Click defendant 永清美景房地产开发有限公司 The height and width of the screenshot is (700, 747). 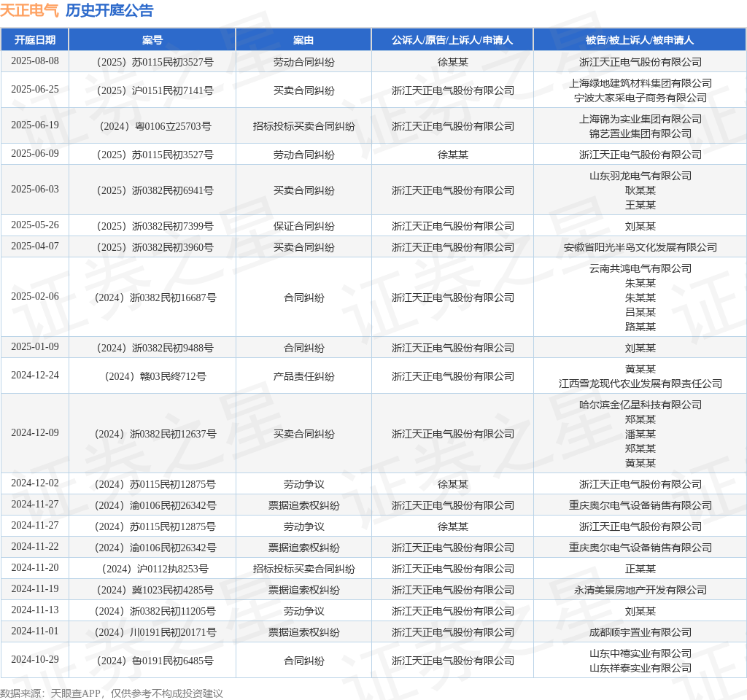[640, 590]
